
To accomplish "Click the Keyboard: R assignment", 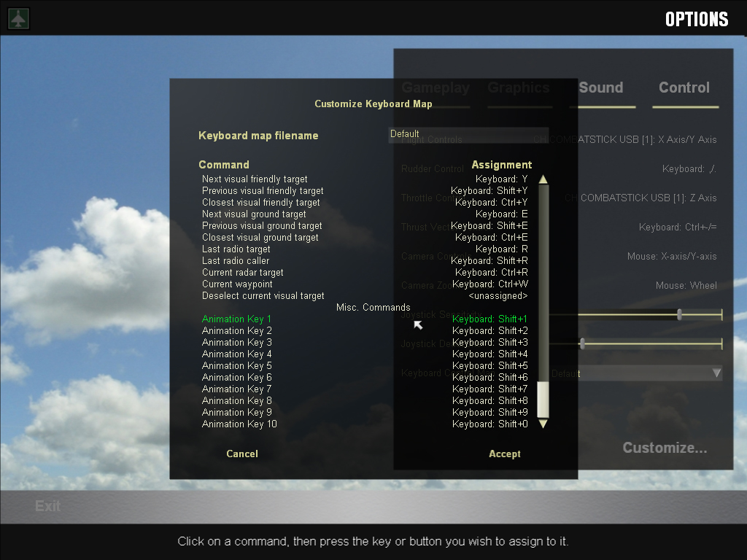I will tap(502, 249).
